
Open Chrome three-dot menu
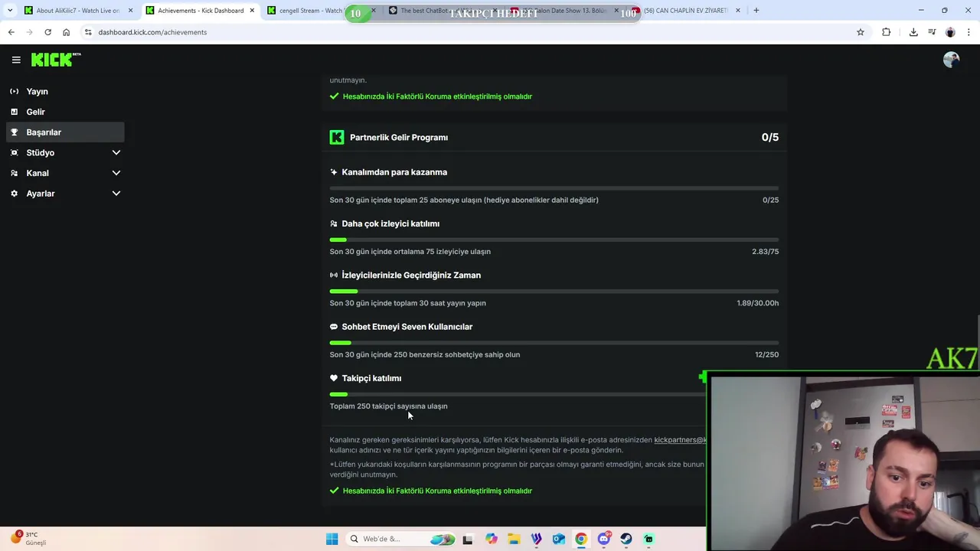pos(969,32)
